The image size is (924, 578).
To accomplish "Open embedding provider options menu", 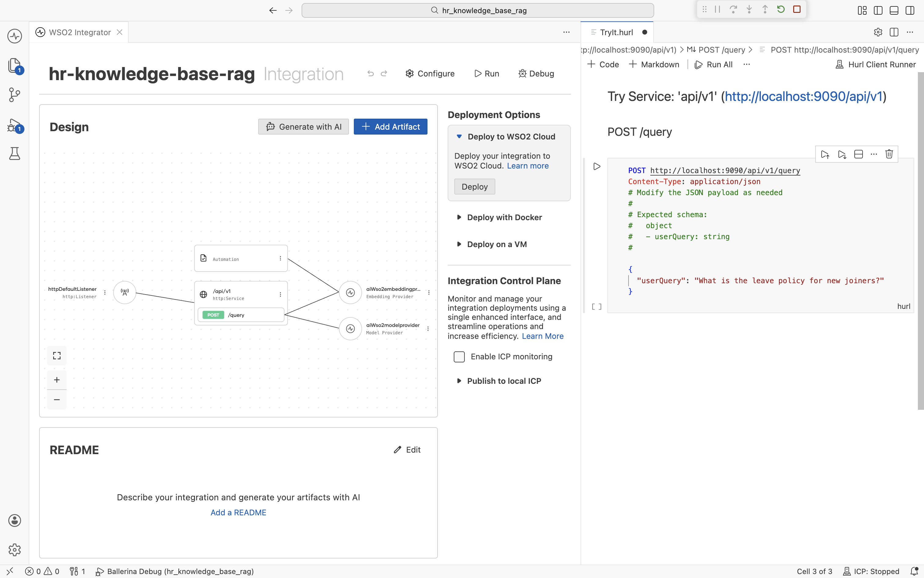I will pyautogui.click(x=429, y=292).
